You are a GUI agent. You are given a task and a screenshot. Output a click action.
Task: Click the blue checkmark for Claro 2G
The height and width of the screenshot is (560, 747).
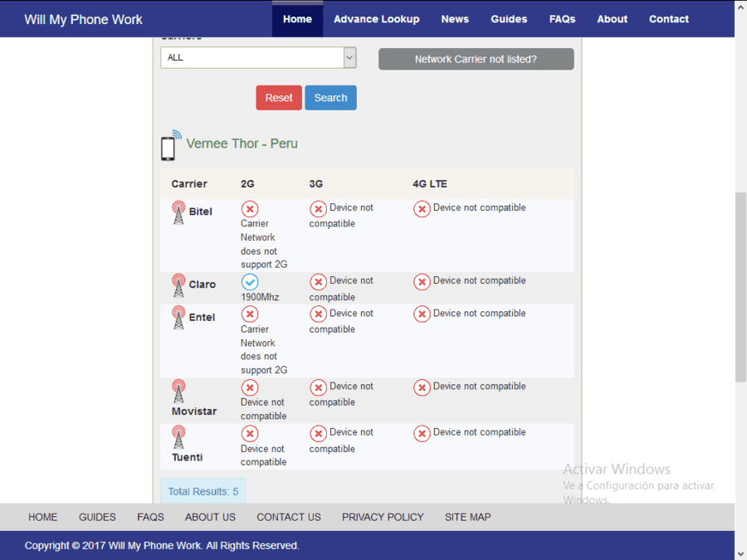coord(250,282)
